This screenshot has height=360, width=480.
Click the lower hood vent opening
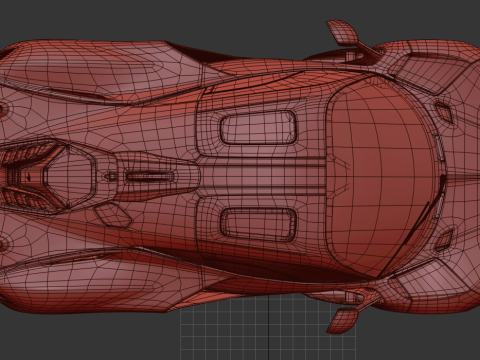pyautogui.click(x=443, y=241)
